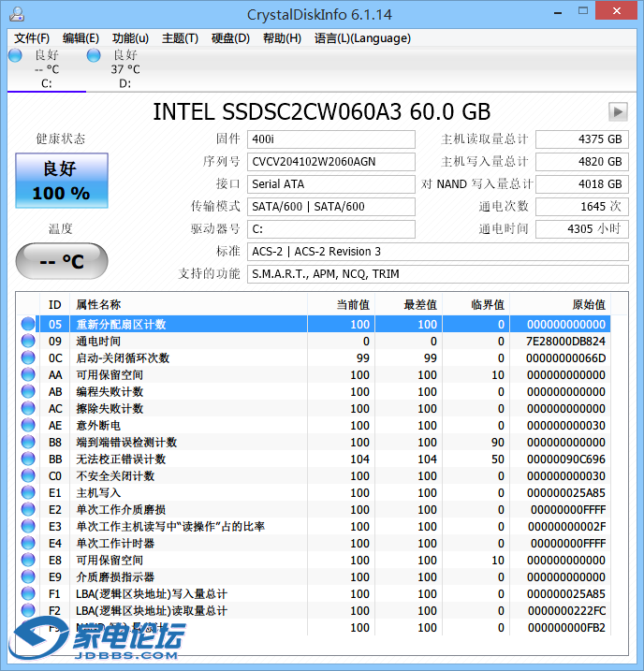
Task: Click the status orb for attribute F1
Action: [28, 593]
